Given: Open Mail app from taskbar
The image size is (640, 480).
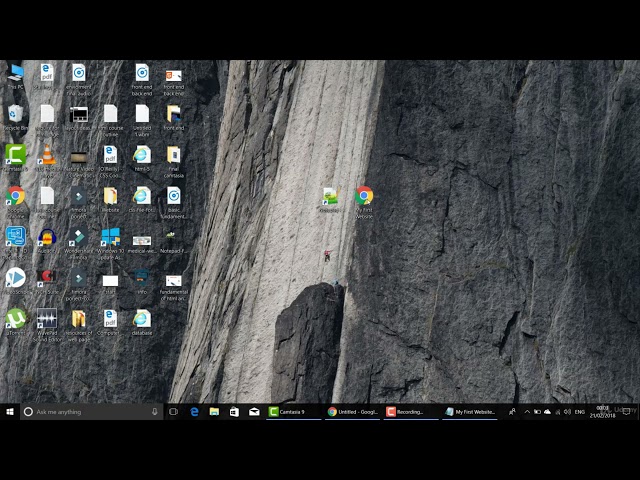Looking at the screenshot, I should coord(254,412).
